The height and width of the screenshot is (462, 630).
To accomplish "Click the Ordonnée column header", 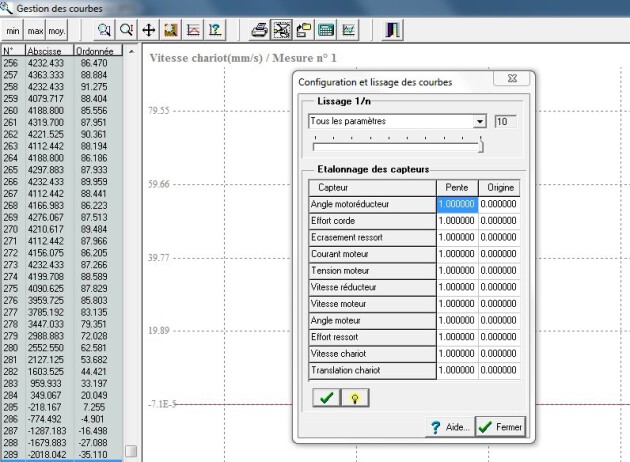I will (98, 51).
